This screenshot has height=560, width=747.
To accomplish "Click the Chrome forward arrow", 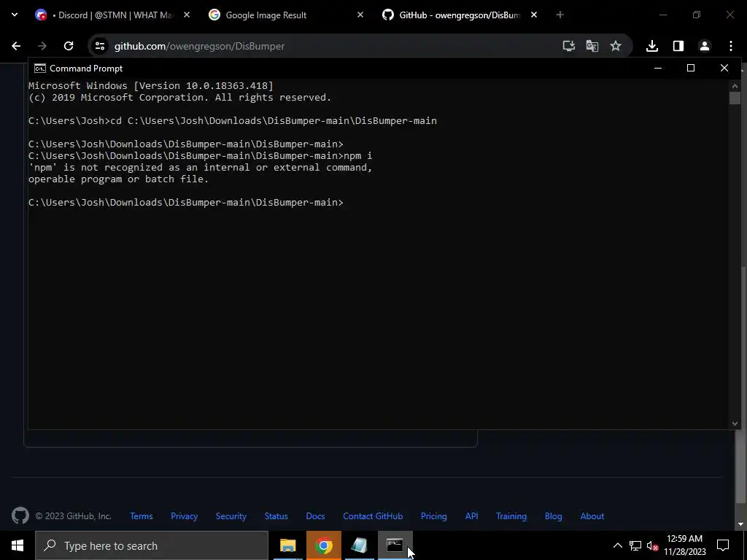I will tap(42, 46).
